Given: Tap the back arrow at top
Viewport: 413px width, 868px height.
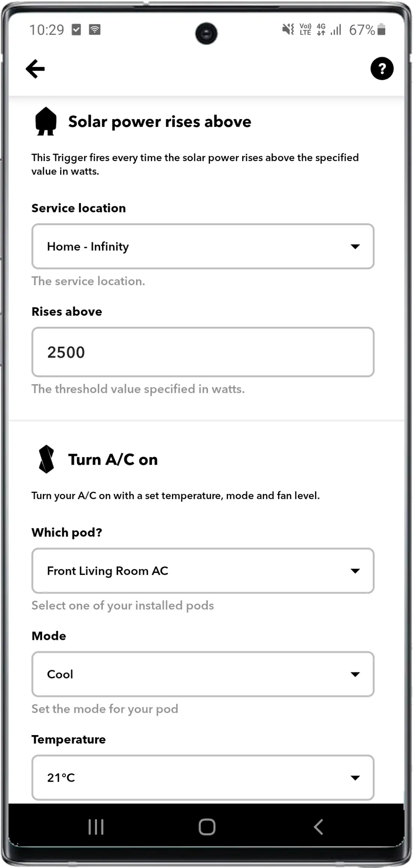Looking at the screenshot, I should tap(35, 69).
